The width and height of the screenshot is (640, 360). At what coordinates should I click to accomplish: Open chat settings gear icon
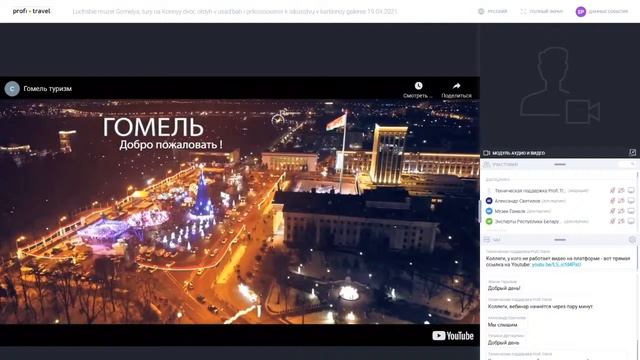[x=632, y=240]
